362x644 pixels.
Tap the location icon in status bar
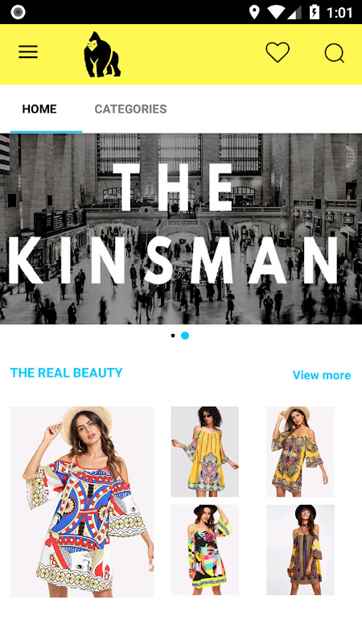(x=254, y=12)
